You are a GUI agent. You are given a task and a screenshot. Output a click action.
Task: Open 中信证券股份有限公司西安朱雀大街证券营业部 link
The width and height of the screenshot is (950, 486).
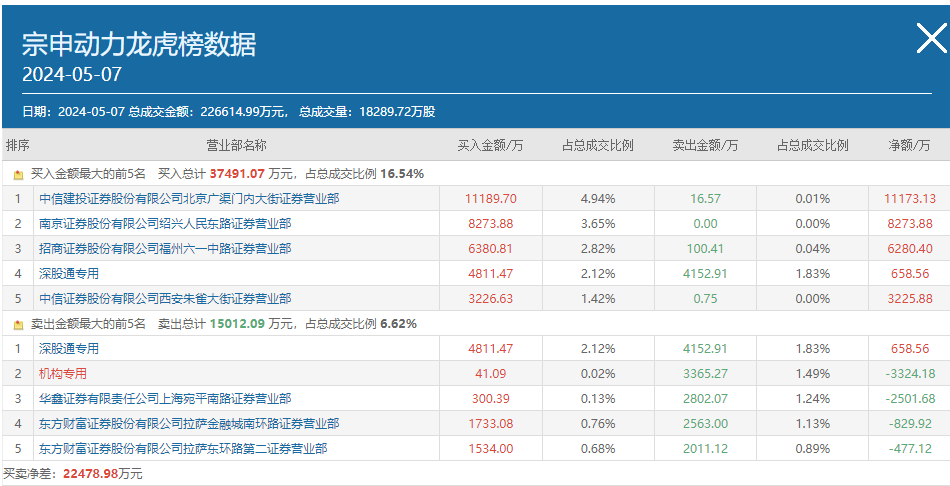[x=165, y=299]
